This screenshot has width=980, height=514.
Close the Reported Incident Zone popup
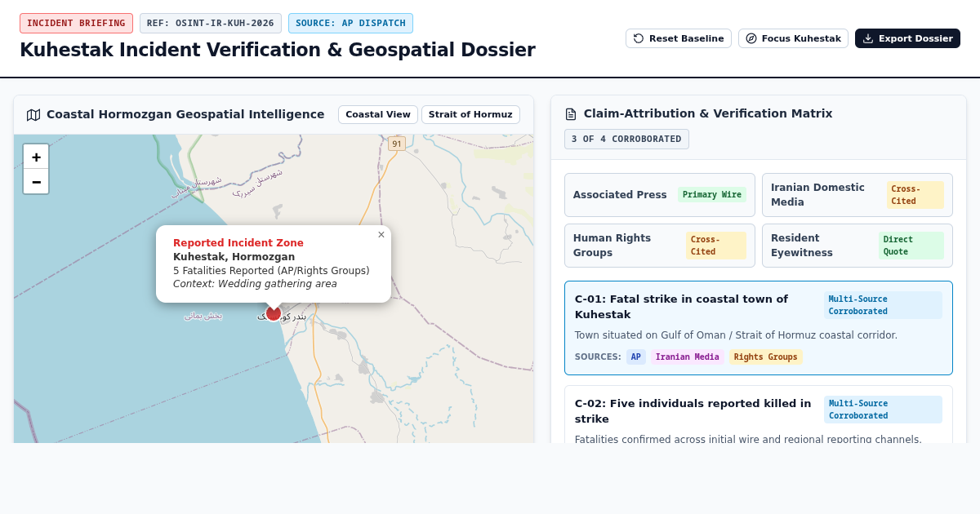coord(381,235)
